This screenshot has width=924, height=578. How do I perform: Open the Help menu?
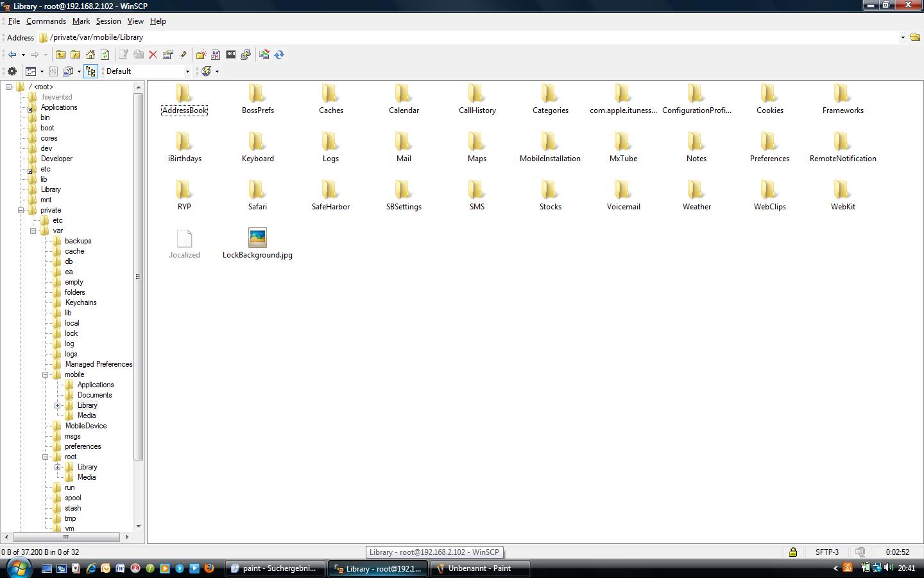(158, 21)
